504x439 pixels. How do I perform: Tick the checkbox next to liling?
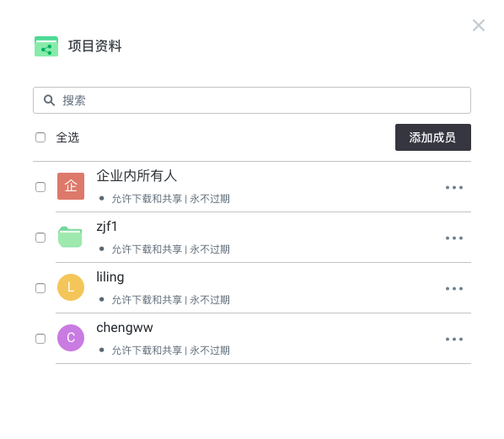40,288
